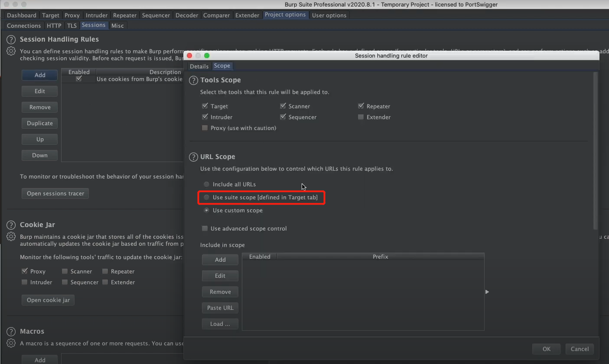This screenshot has height=364, width=609.
Task: Switch to the Details tab in rule editor
Action: pos(199,66)
